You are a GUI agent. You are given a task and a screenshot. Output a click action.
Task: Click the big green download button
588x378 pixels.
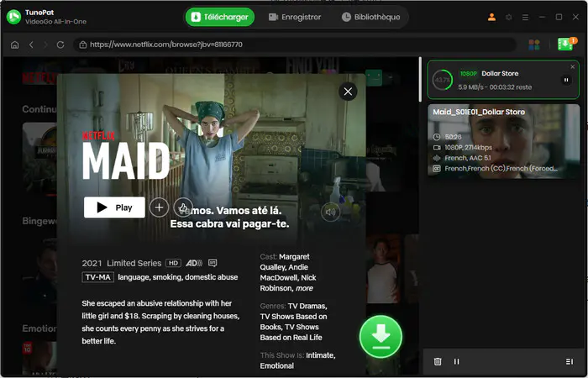pos(381,336)
